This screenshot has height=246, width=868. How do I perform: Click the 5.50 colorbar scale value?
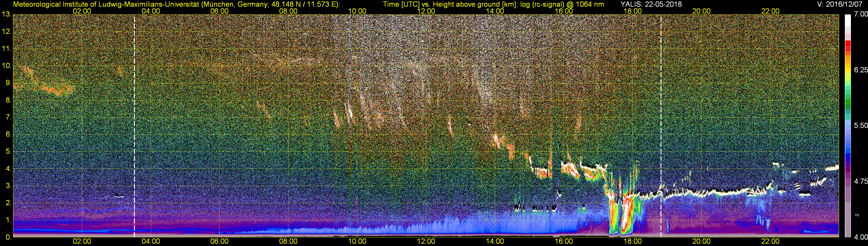860,125
